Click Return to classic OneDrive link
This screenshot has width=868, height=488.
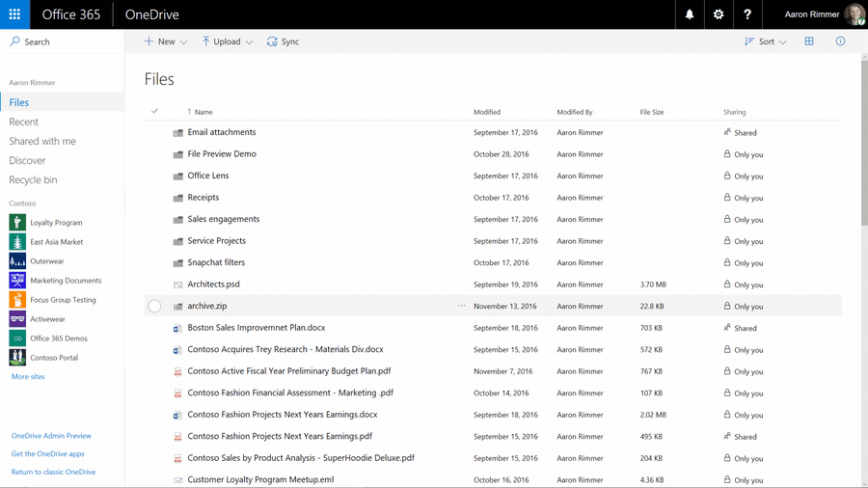[x=54, y=472]
